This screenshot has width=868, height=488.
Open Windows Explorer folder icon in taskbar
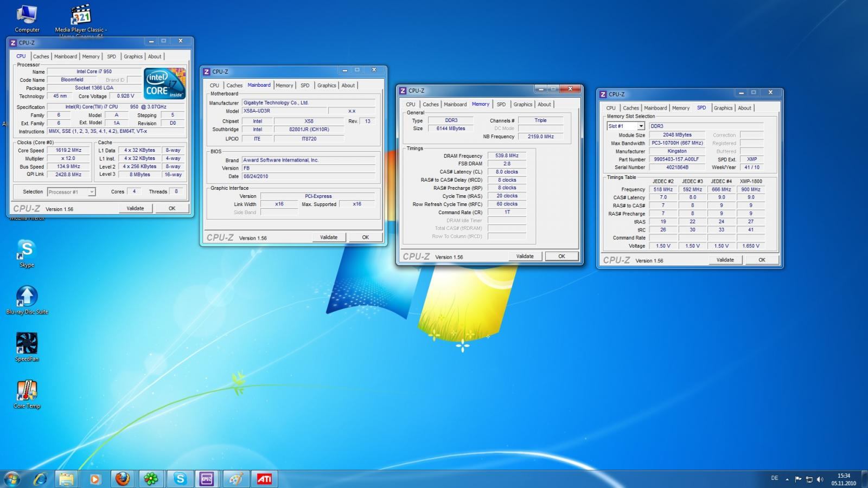pos(66,479)
